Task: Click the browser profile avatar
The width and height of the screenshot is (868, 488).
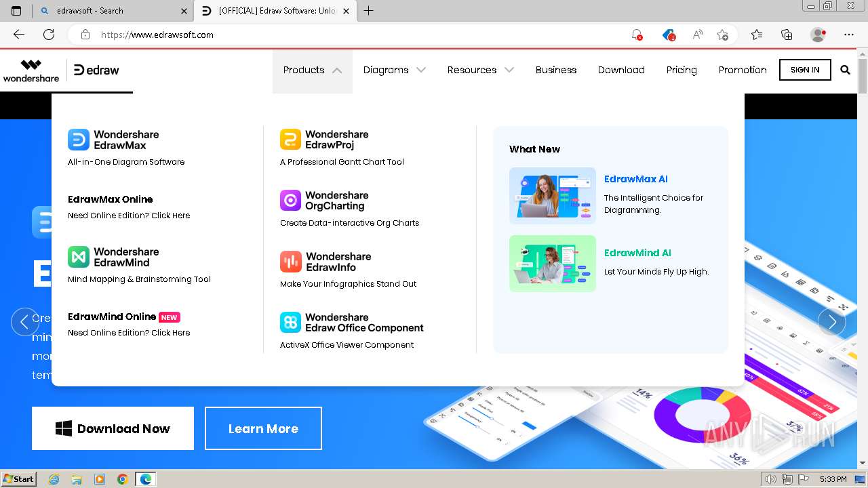Action: [818, 35]
